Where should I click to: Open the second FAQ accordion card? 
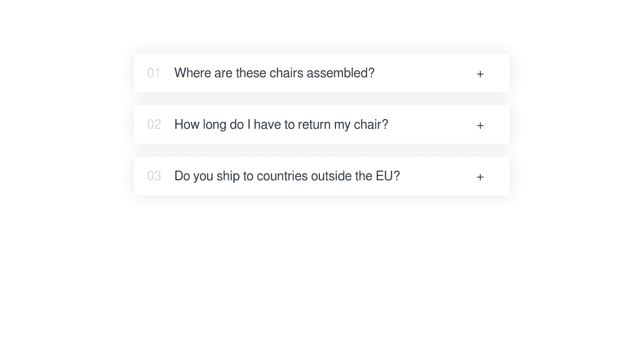[322, 124]
